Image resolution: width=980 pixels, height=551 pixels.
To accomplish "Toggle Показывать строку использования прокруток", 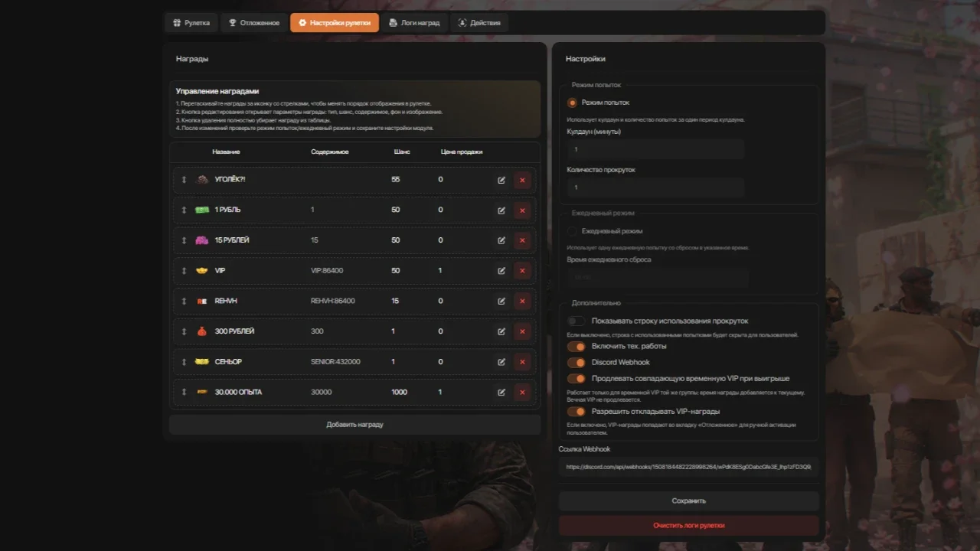I will (x=577, y=321).
